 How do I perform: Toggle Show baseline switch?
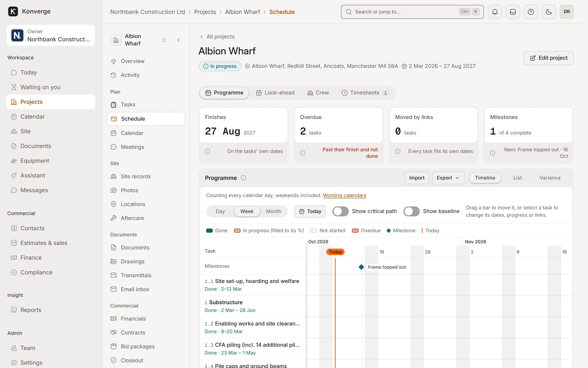[x=411, y=211]
